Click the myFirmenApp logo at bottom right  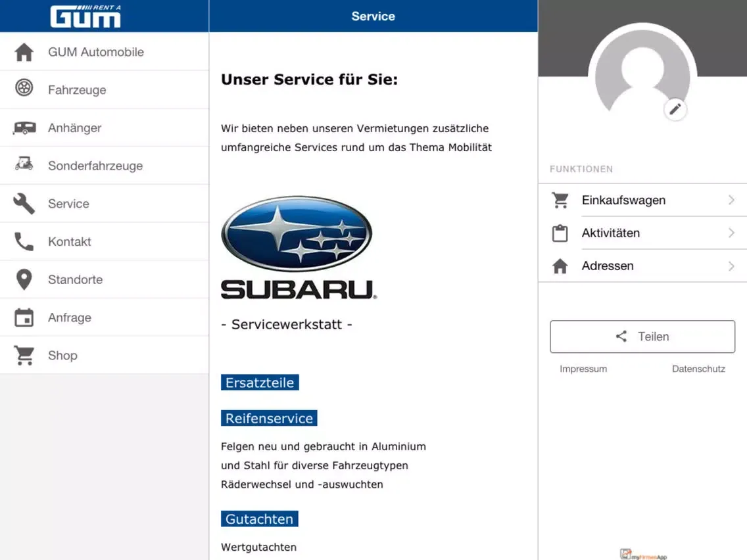click(x=643, y=555)
